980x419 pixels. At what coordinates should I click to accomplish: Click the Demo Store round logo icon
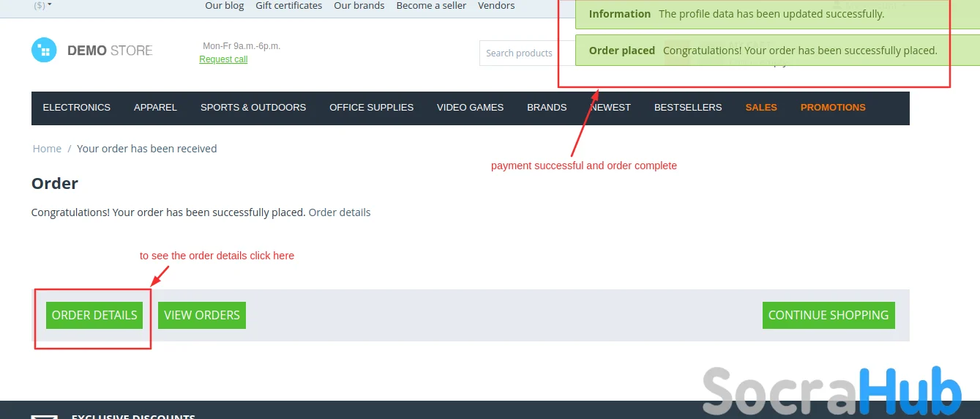44,51
